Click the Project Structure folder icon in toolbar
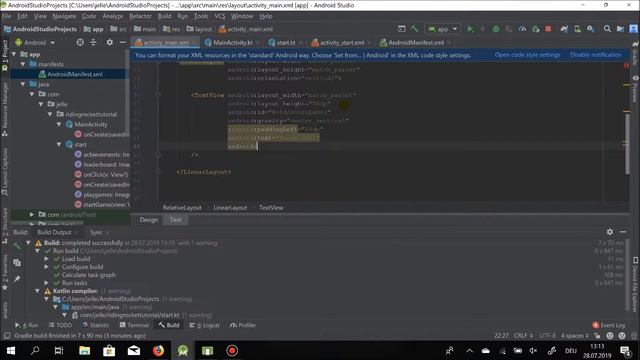 click(620, 29)
